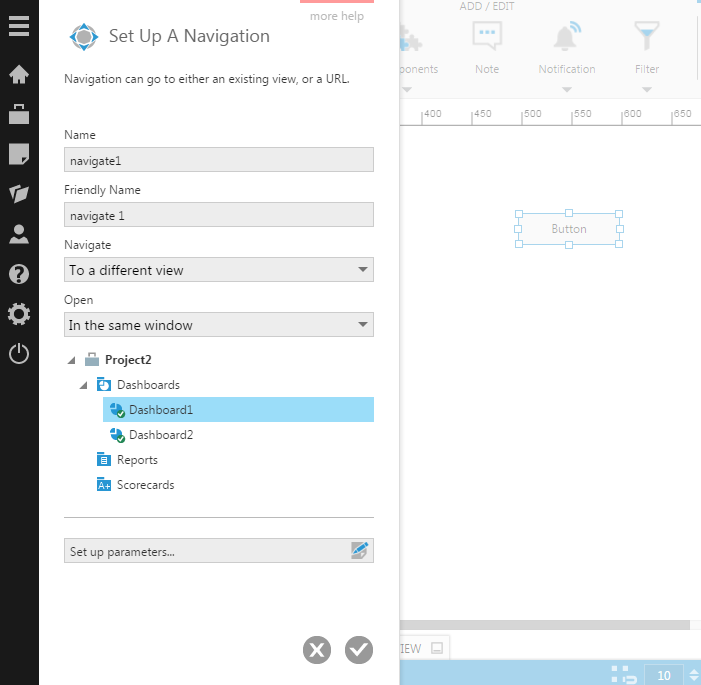Select the Project2 tree item
701x685 pixels.
[128, 360]
